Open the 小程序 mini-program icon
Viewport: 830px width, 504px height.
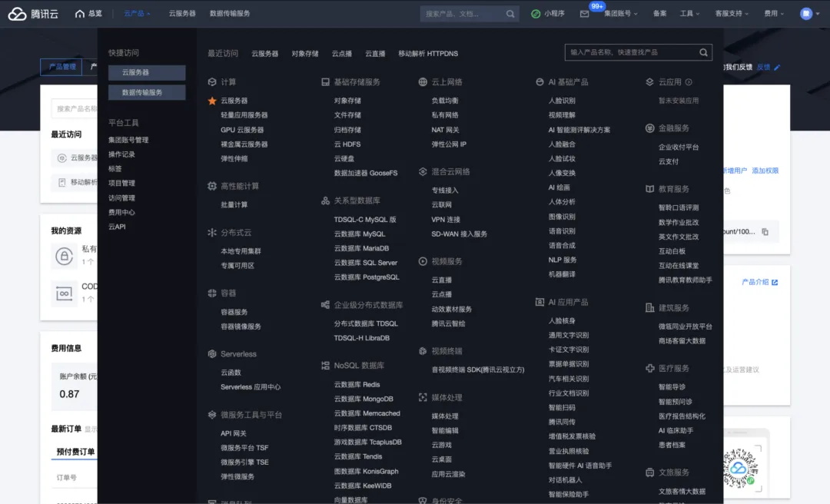536,14
